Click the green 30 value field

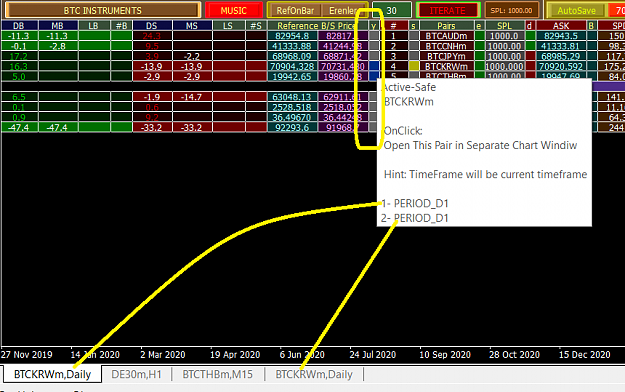click(x=392, y=10)
